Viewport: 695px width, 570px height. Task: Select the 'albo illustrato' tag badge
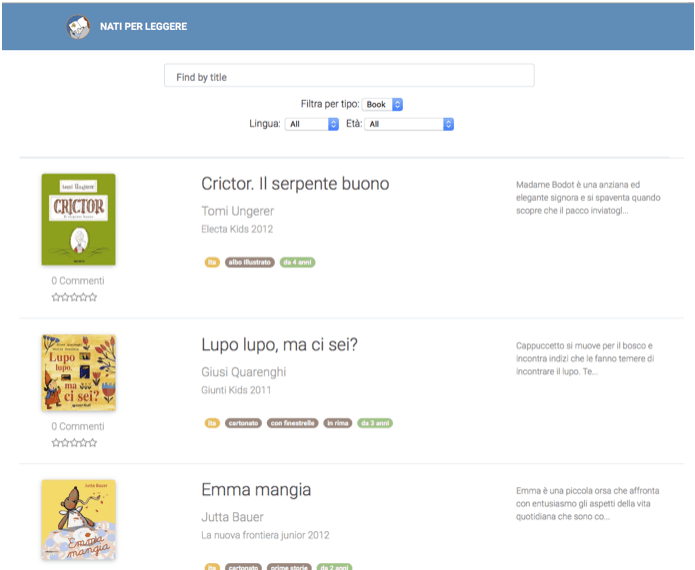(250, 262)
